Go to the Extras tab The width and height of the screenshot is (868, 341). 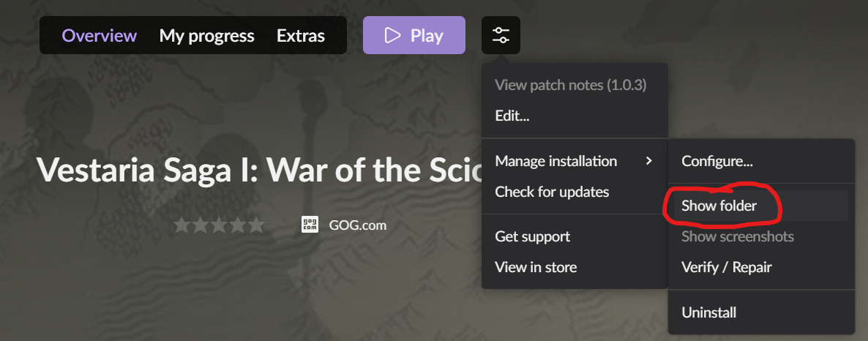click(x=301, y=35)
